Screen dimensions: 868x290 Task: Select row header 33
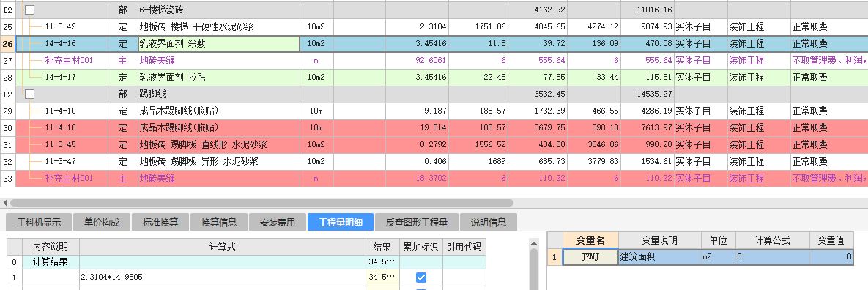click(8, 179)
